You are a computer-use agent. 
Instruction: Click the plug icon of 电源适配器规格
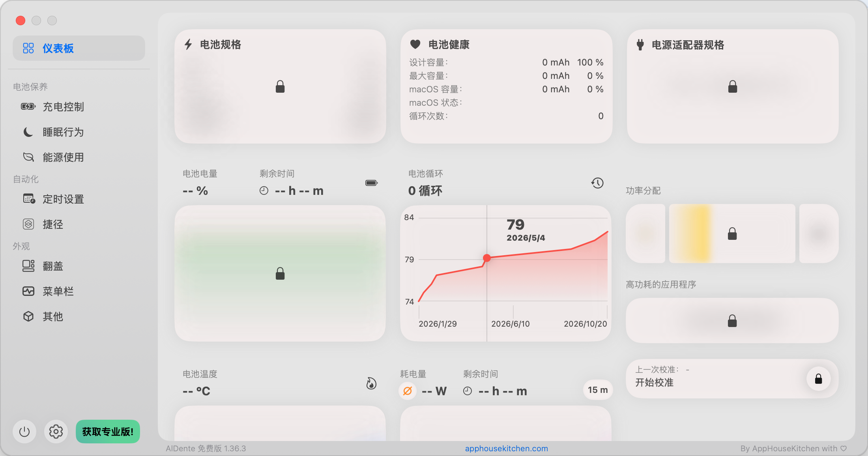click(x=640, y=45)
